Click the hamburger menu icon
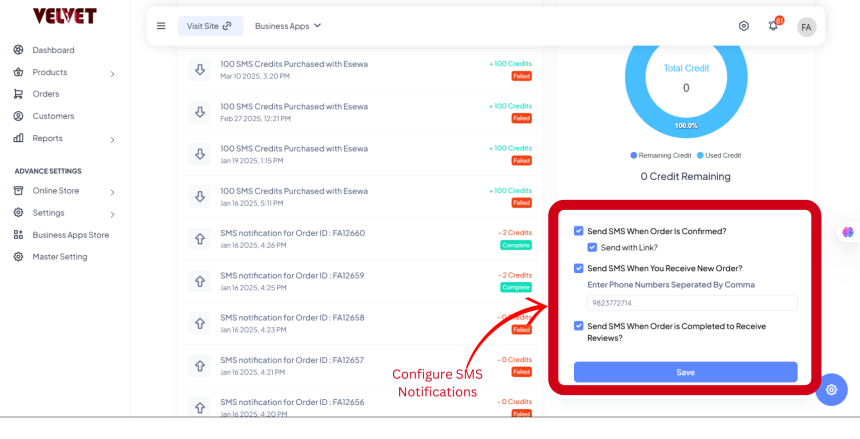 click(161, 26)
